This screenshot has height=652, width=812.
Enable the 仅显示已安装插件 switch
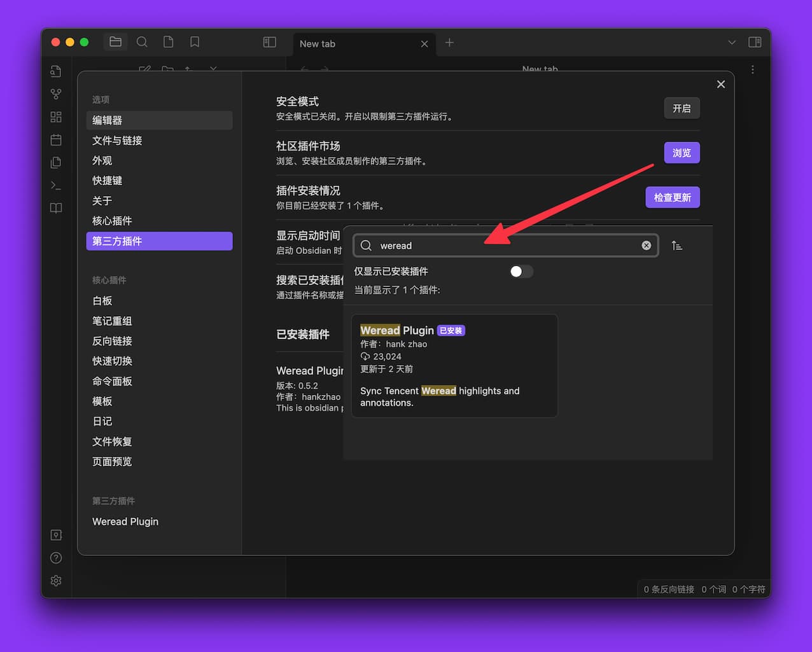(521, 272)
